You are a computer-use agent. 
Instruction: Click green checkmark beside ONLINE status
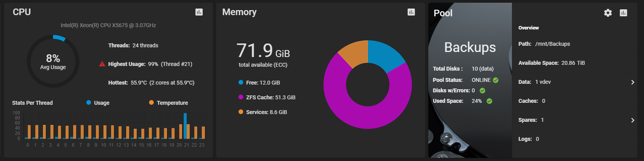(x=496, y=80)
